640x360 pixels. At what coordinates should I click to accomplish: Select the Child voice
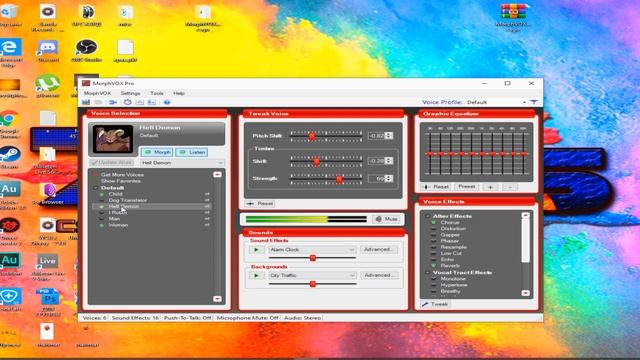click(x=116, y=194)
